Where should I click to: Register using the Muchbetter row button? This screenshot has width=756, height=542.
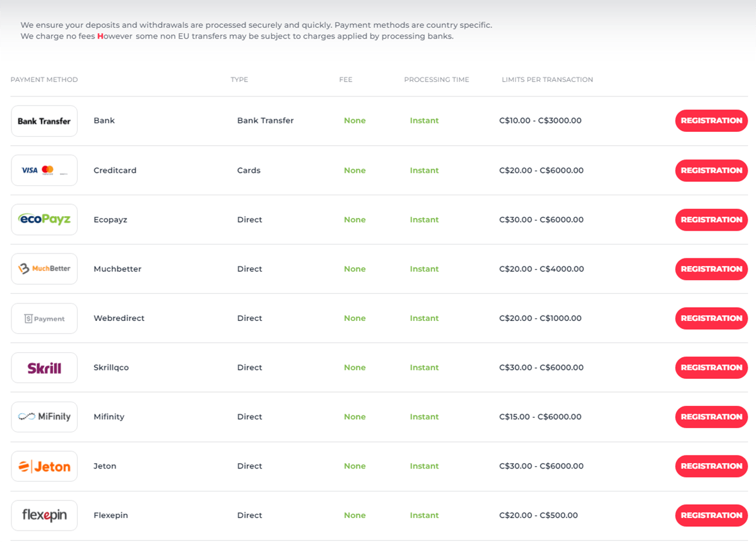coord(711,269)
